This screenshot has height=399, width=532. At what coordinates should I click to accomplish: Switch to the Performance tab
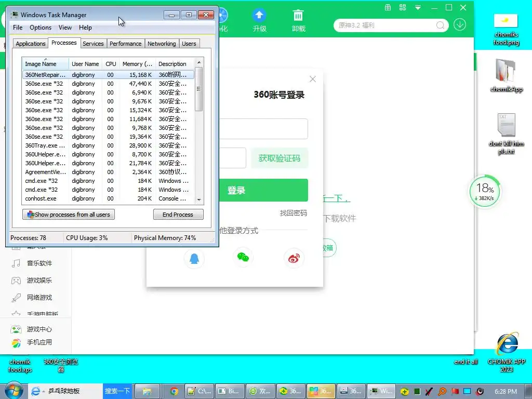125,44
